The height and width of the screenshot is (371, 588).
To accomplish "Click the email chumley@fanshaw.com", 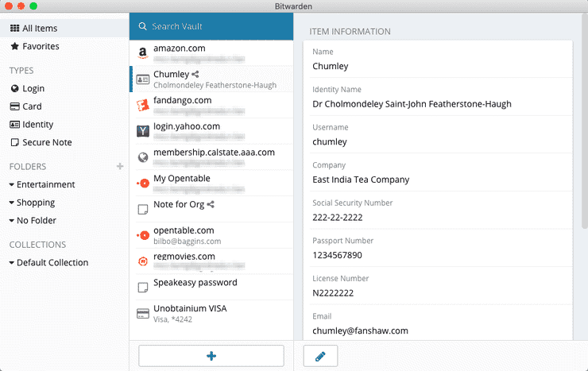I will tap(361, 331).
